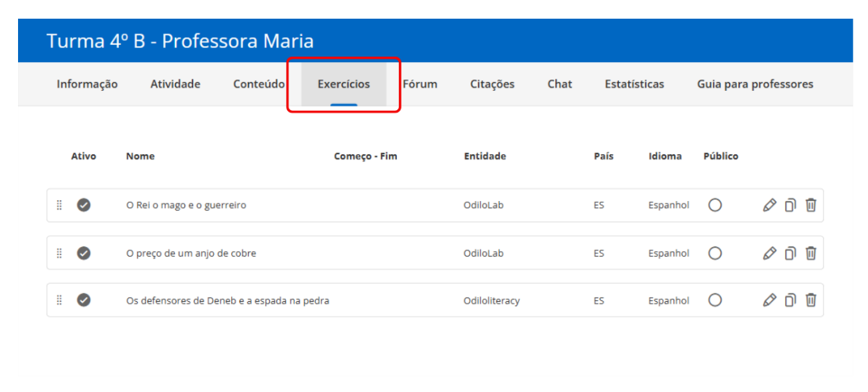
Task: Edit the 'O Rei o mago e o guerreiro' exercise with the pencil icon
Action: coord(769,205)
